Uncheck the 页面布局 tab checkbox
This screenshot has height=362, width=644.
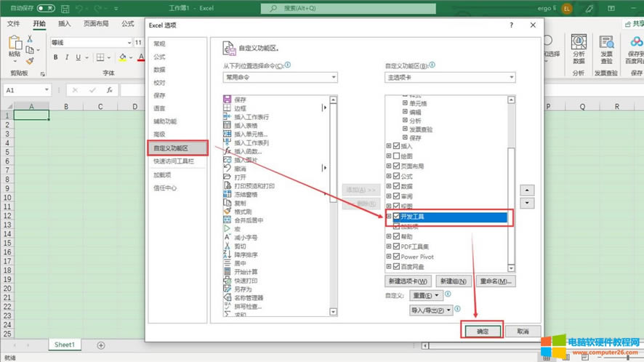396,166
